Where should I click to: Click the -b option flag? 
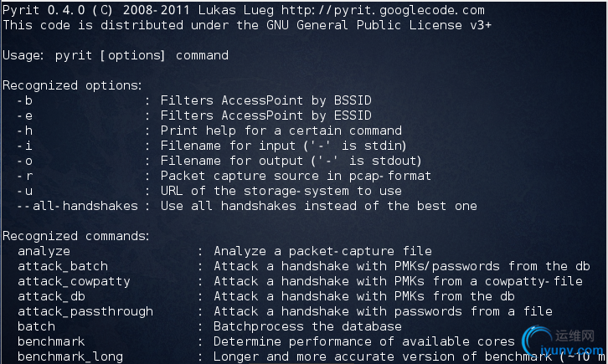point(25,100)
